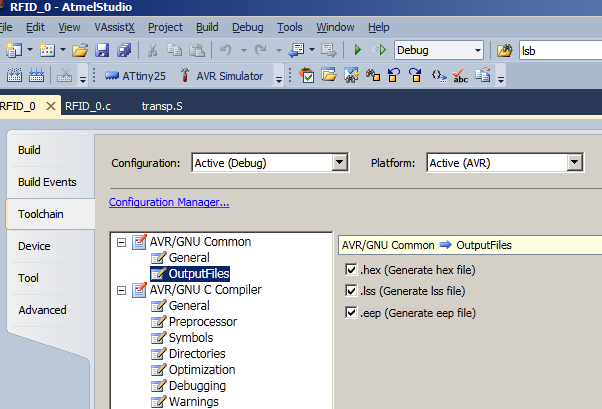Open the Configuration Active (Debug) dropdown
Screen dimensions: 602x409
tap(339, 162)
